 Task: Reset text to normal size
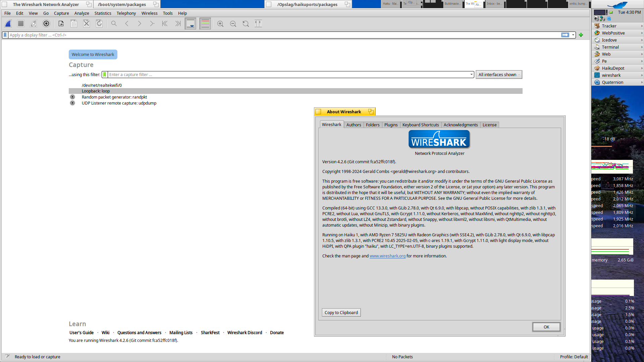[246, 24]
